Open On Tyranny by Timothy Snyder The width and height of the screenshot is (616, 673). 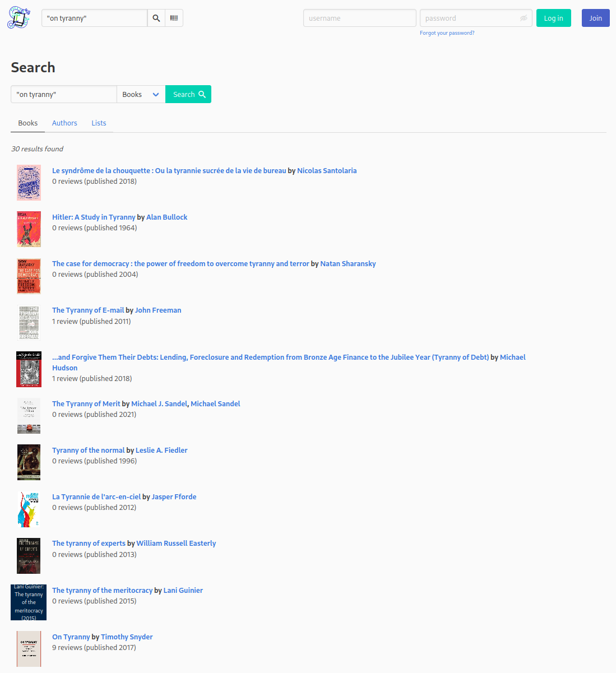[x=71, y=637]
